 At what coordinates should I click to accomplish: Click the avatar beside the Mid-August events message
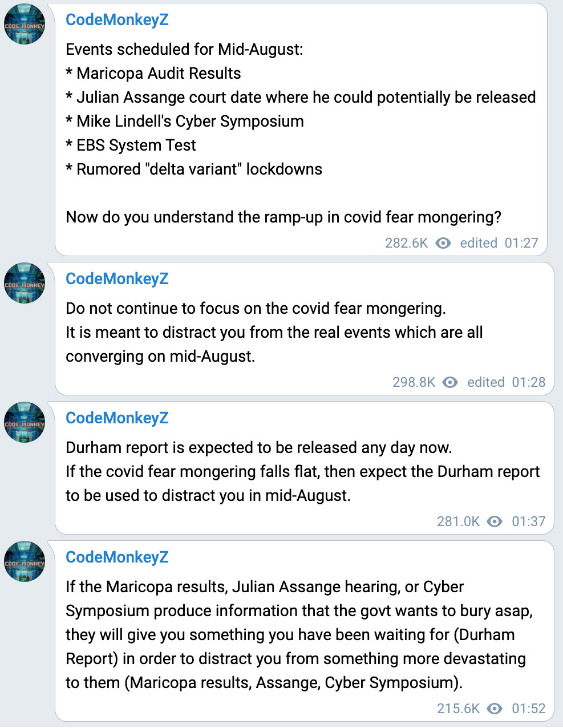pos(25,25)
